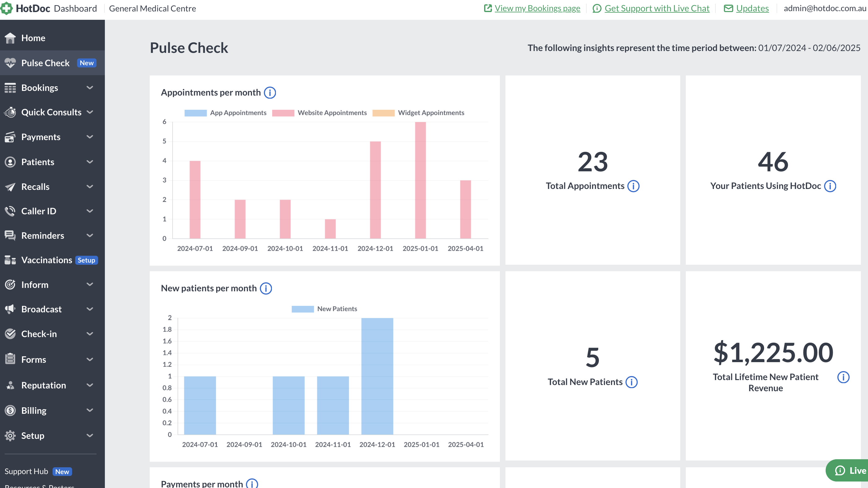Expand the Patients sidebar chevron
Viewport: 868px width, 488px height.
(x=90, y=162)
